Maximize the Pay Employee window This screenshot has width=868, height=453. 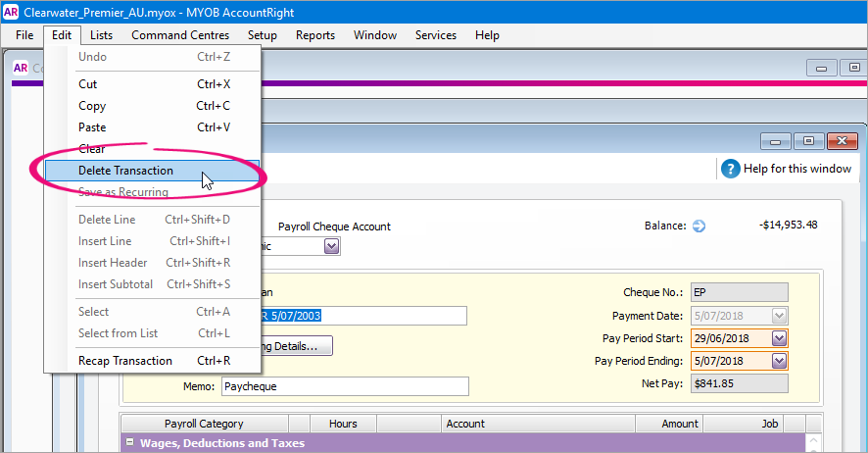click(808, 142)
